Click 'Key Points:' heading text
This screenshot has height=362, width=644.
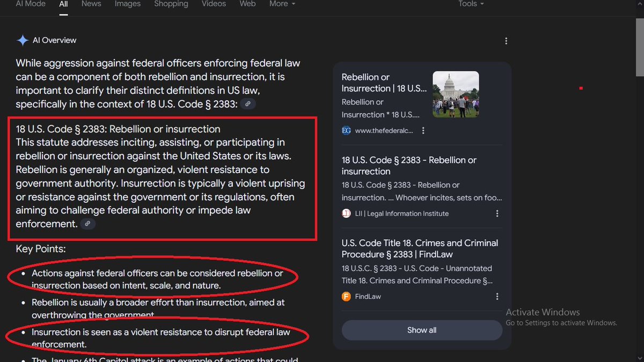coord(41,249)
